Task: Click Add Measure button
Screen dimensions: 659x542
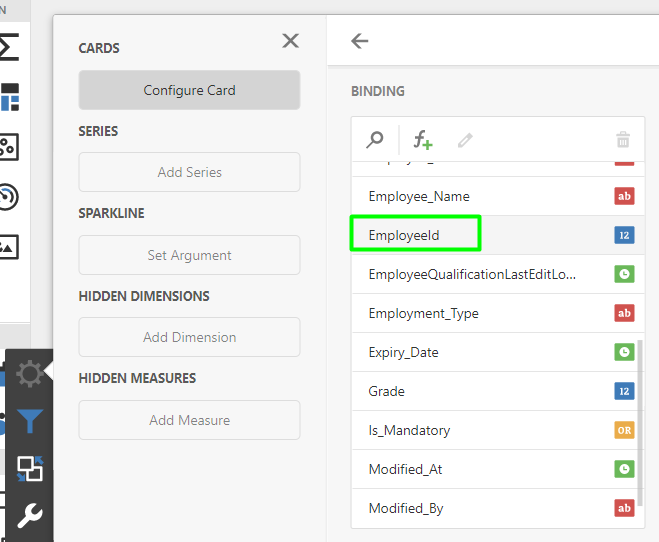Action: pyautogui.click(x=189, y=420)
